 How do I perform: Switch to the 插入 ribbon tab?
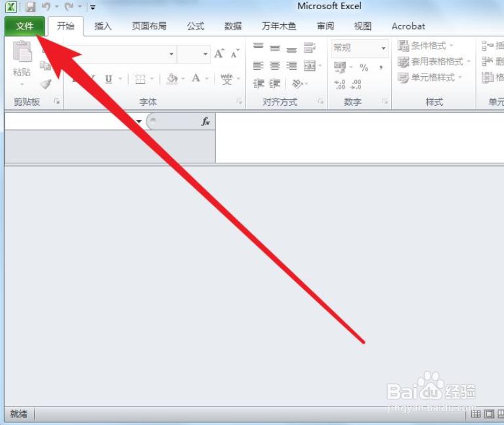[x=103, y=26]
